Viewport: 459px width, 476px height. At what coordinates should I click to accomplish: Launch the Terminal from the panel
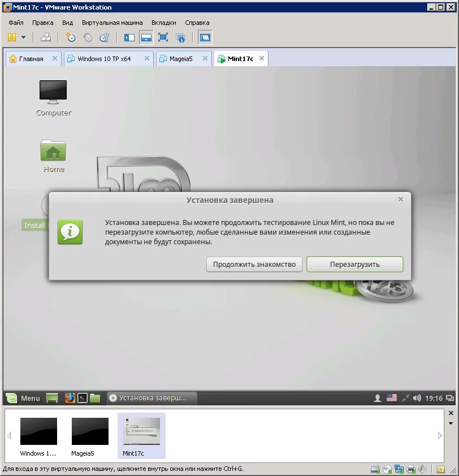(83, 398)
